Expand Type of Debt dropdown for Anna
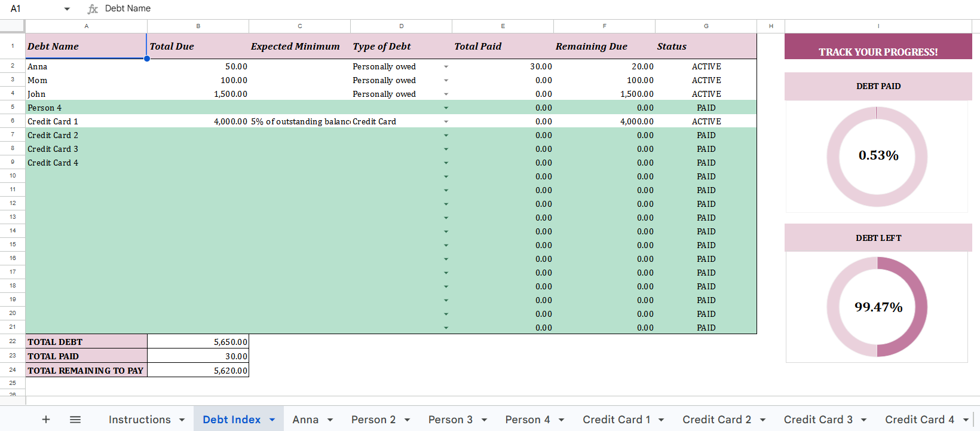Viewport: 980px width, 431px height. [446, 67]
